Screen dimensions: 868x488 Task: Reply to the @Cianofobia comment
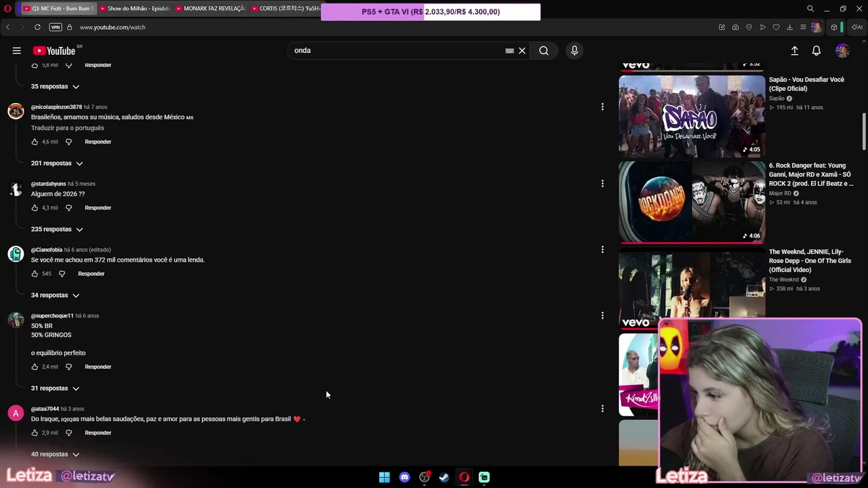91,274
